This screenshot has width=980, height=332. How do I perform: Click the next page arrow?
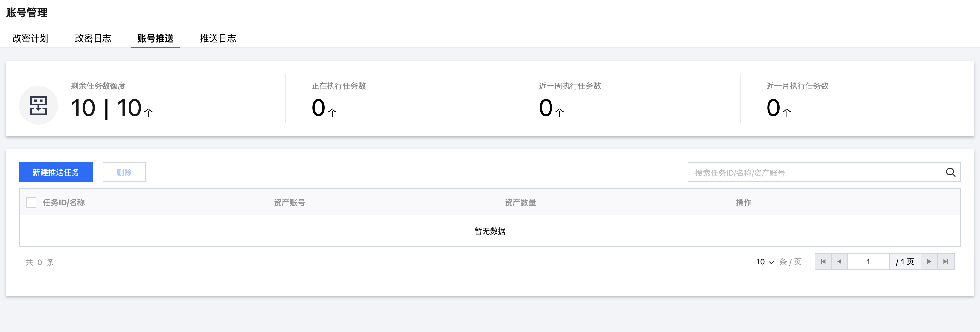click(x=929, y=262)
